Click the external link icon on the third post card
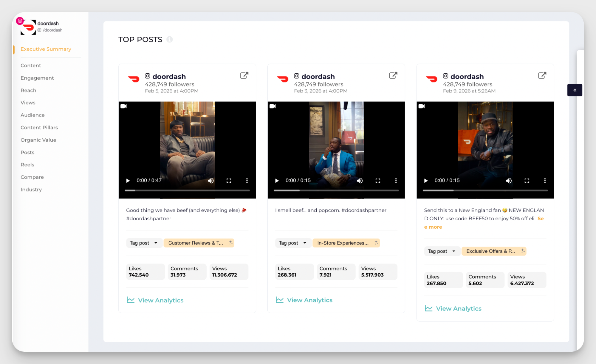596x364 pixels. [542, 75]
